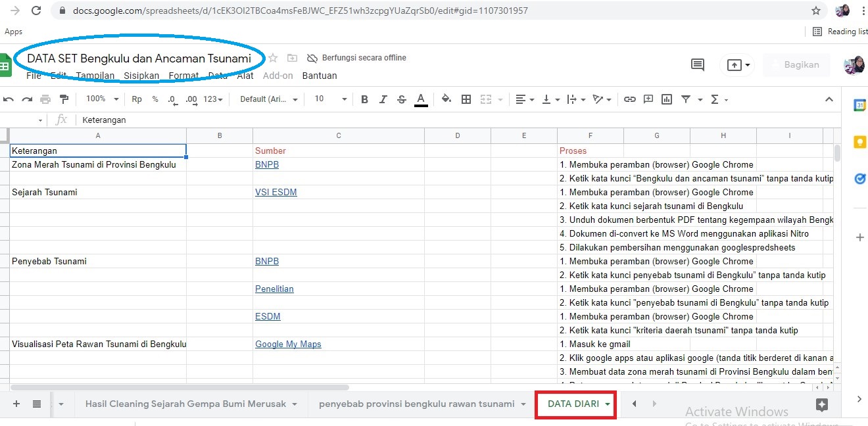Open comment history icon
Image resolution: width=868 pixels, height=426 pixels.
697,64
